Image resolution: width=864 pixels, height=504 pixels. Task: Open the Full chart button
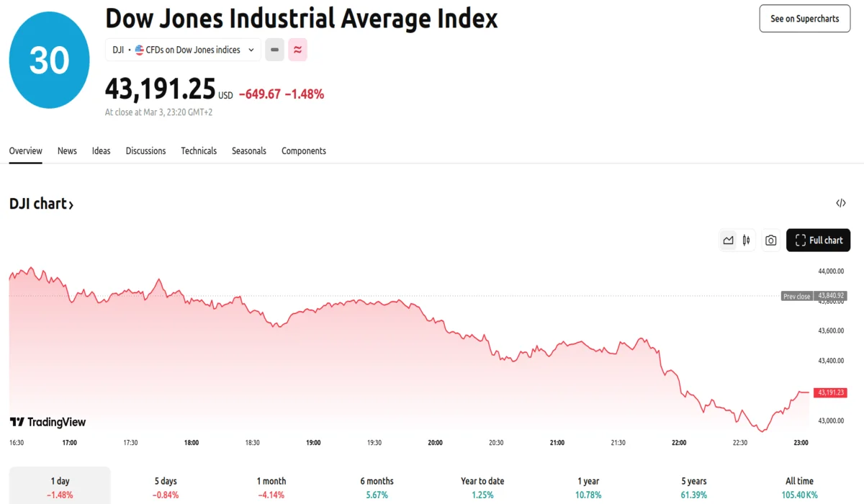(x=818, y=240)
